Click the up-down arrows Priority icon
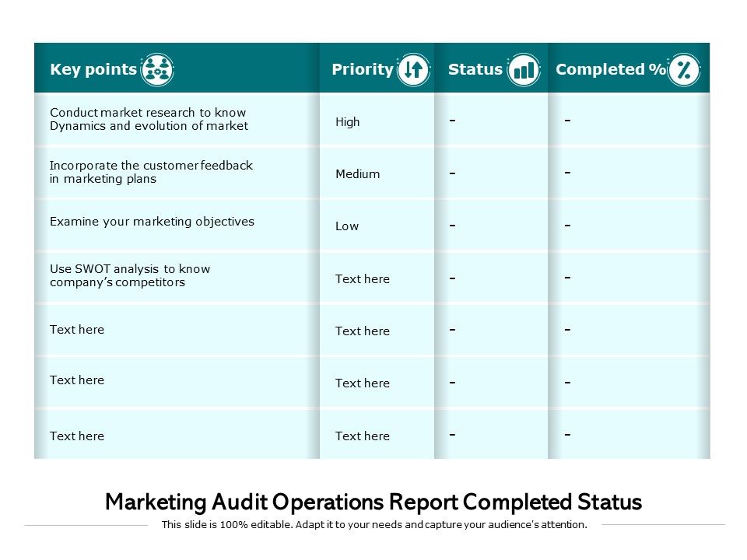Image resolution: width=747 pixels, height=560 pixels. [413, 69]
